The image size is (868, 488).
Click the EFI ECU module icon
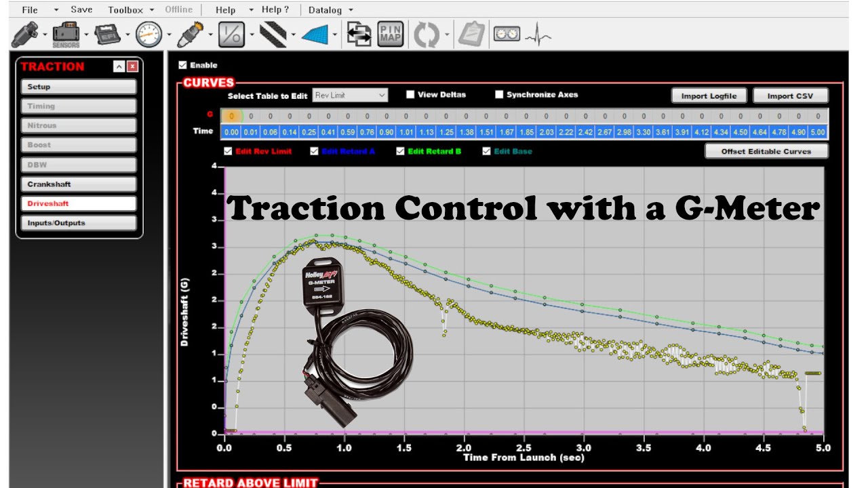pyautogui.click(x=106, y=34)
